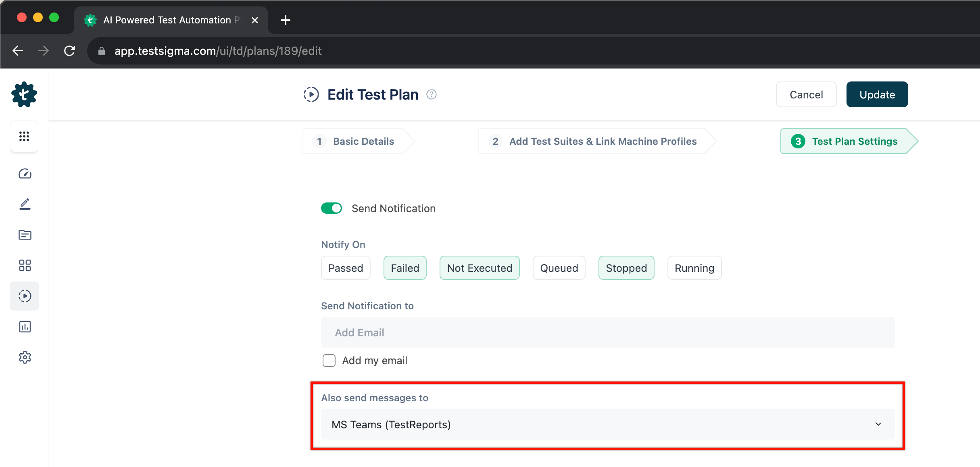This screenshot has height=467, width=980.
Task: Click the Update button
Action: pyautogui.click(x=877, y=94)
